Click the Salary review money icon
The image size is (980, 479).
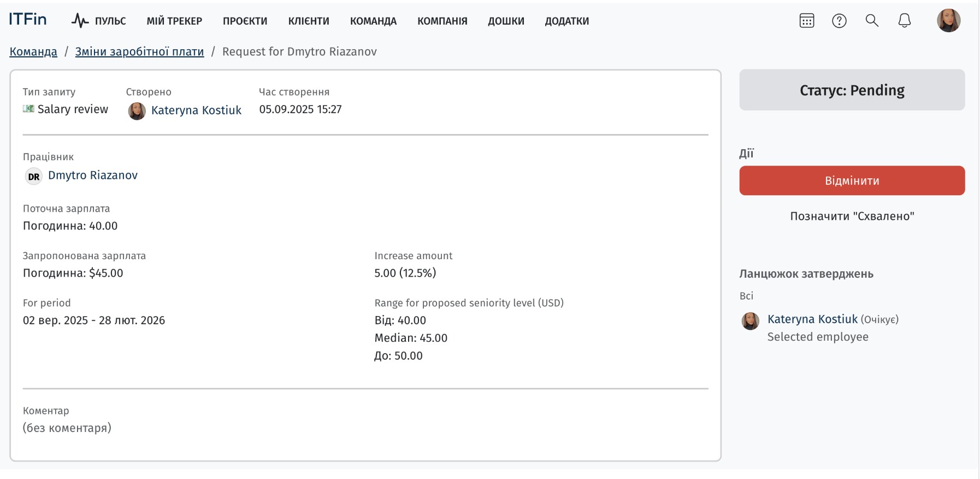[28, 109]
